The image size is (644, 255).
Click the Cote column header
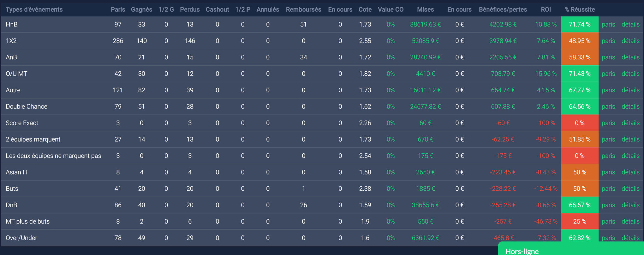pos(365,10)
